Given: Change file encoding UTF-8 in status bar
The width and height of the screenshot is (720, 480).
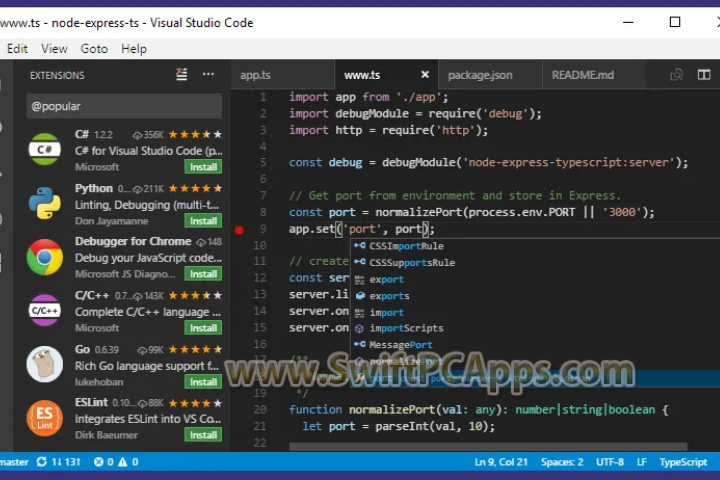Looking at the screenshot, I should pyautogui.click(x=610, y=462).
